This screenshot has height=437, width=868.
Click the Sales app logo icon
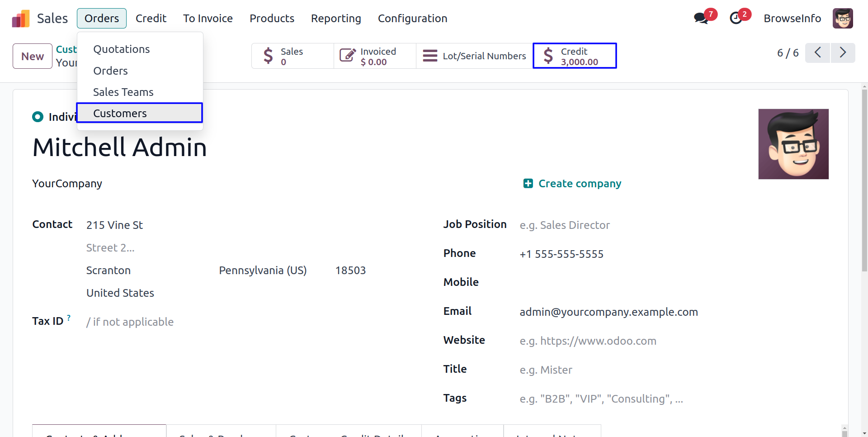click(20, 19)
